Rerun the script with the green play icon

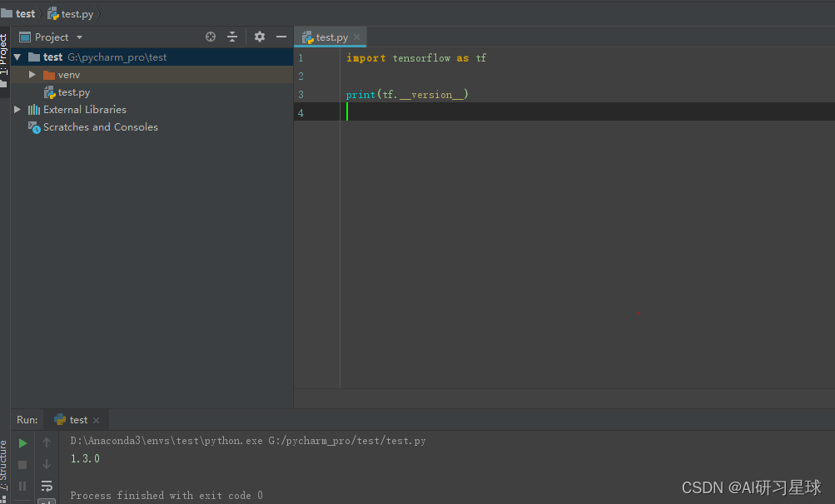click(22, 442)
